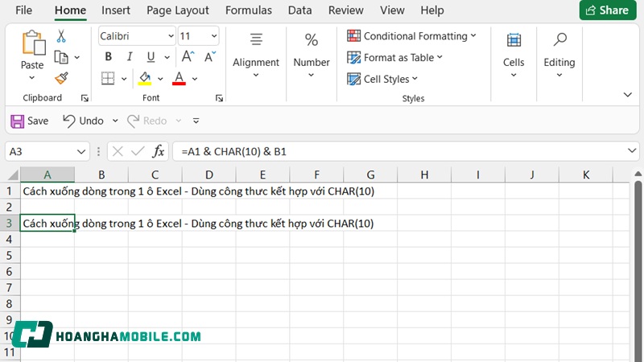The width and height of the screenshot is (644, 362).
Task: Switch to the Review tab
Action: [346, 10]
